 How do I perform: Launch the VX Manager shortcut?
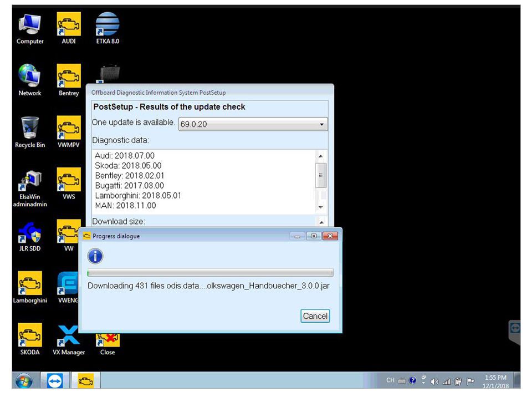69,339
